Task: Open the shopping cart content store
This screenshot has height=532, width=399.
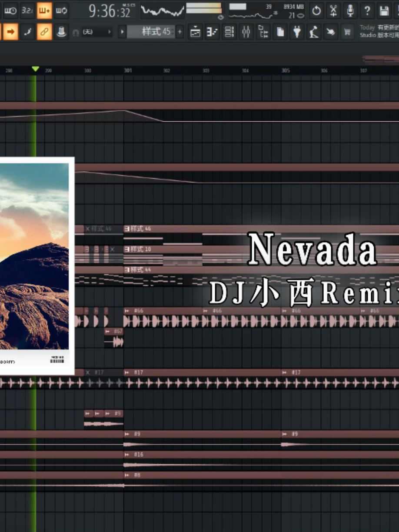Action: tap(347, 32)
